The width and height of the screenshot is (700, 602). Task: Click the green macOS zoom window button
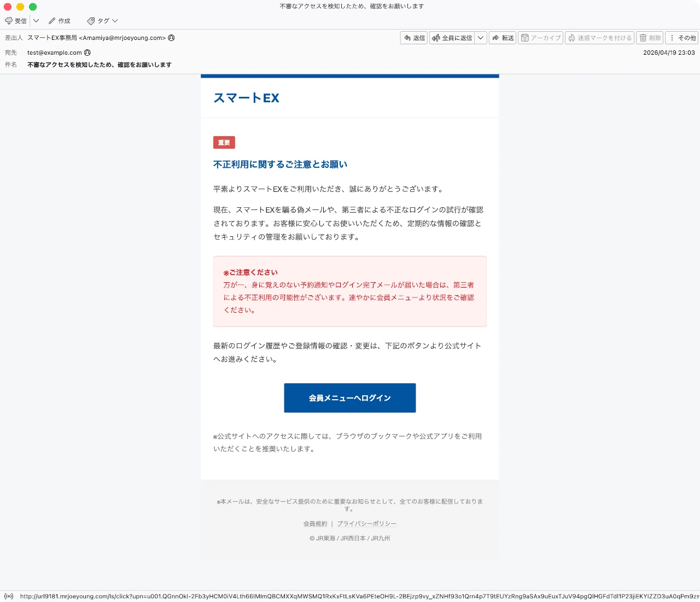[x=33, y=7]
